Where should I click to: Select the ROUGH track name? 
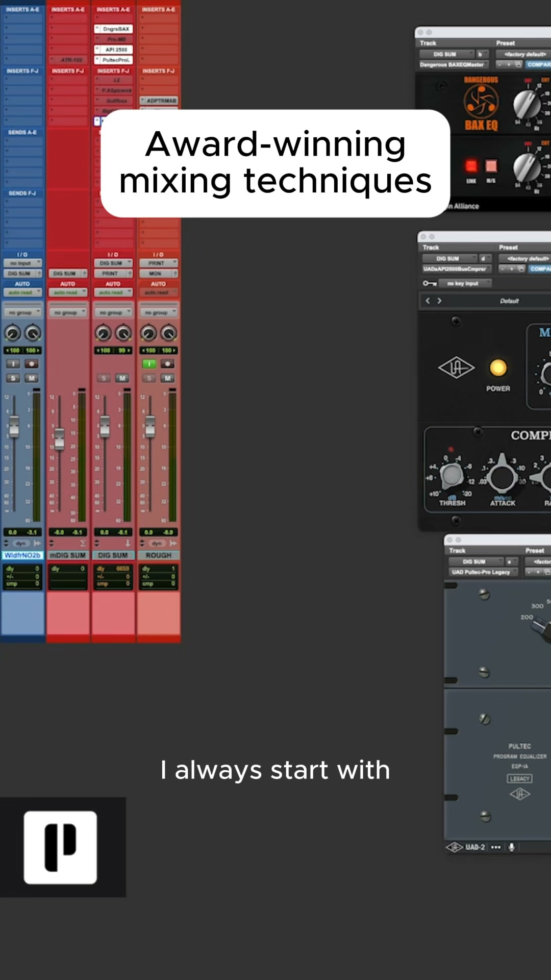pos(158,555)
